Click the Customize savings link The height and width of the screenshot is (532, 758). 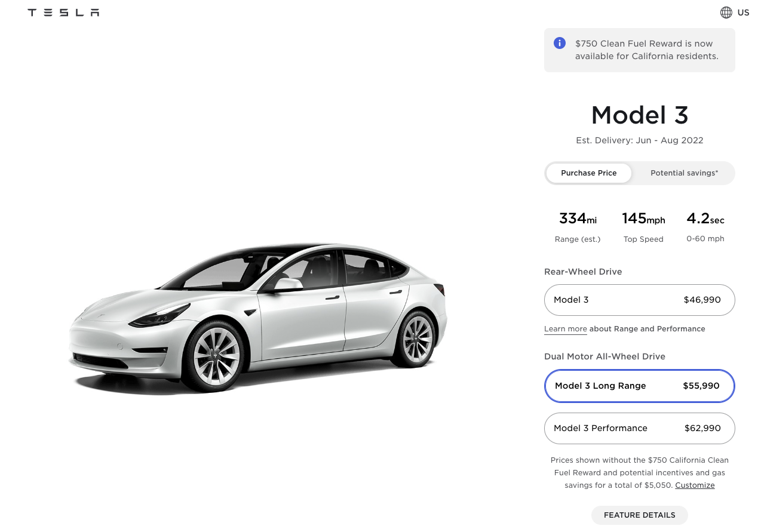point(695,485)
